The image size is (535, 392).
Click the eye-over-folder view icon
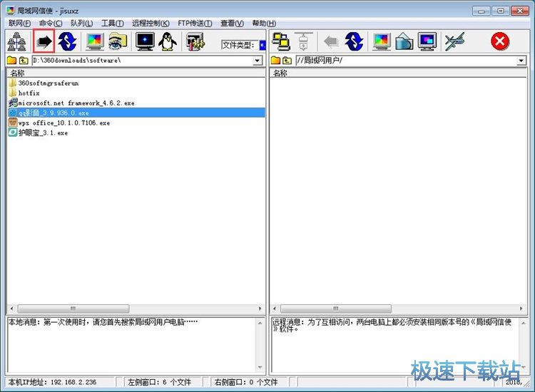tap(118, 41)
